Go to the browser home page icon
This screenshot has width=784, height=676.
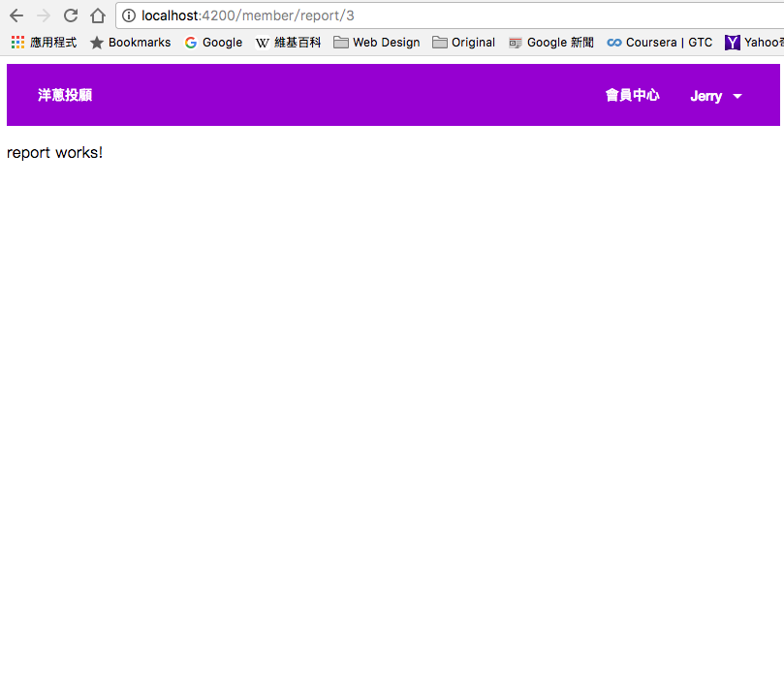click(x=98, y=16)
